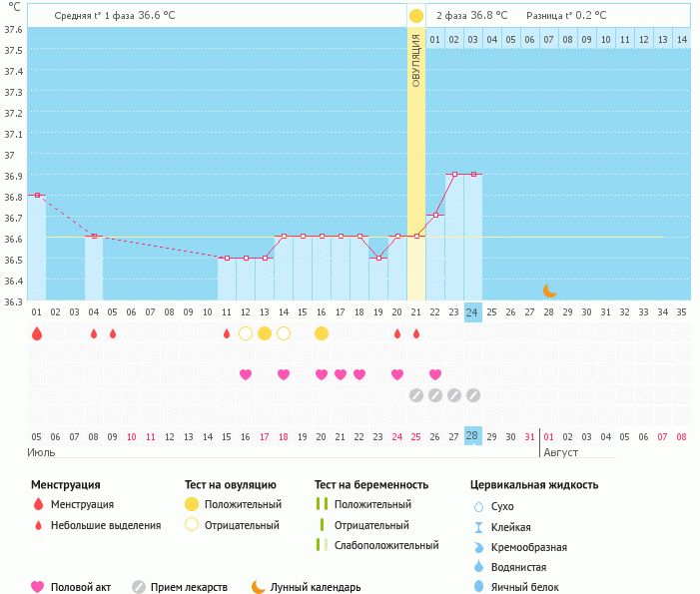Click the Лунный календарь legend moon icon
The image size is (700, 594).
pos(259,587)
